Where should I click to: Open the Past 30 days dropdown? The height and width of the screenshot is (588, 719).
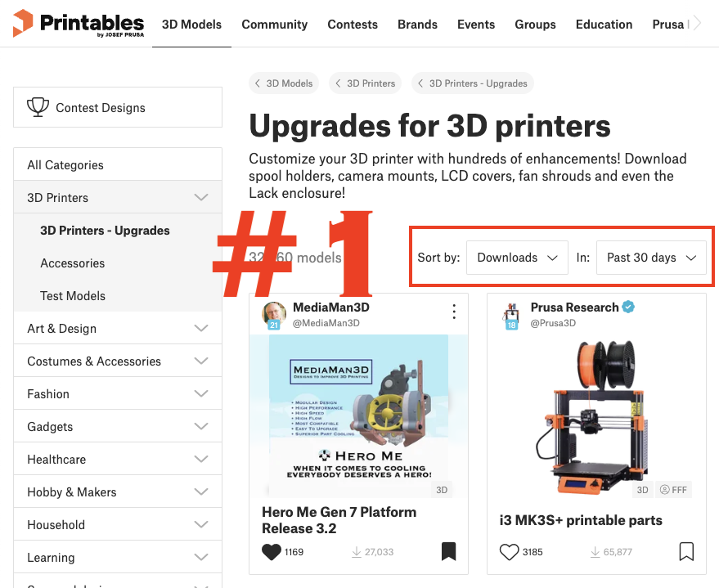pos(651,258)
